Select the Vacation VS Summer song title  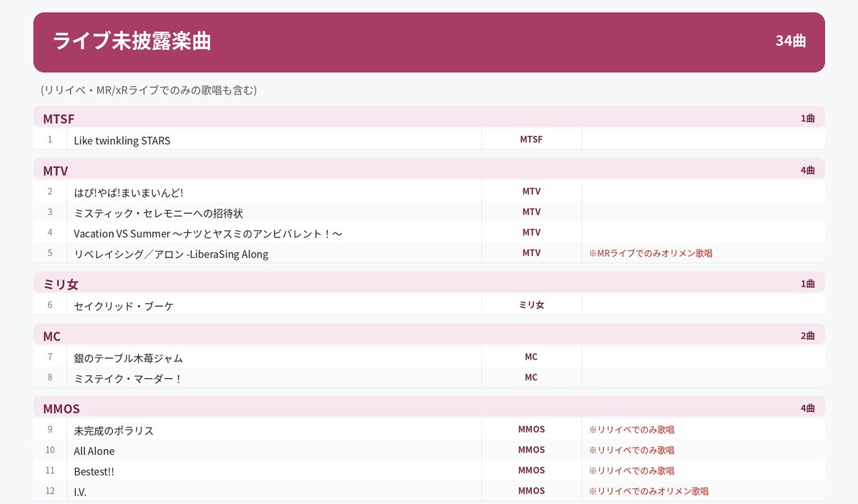[x=208, y=233]
